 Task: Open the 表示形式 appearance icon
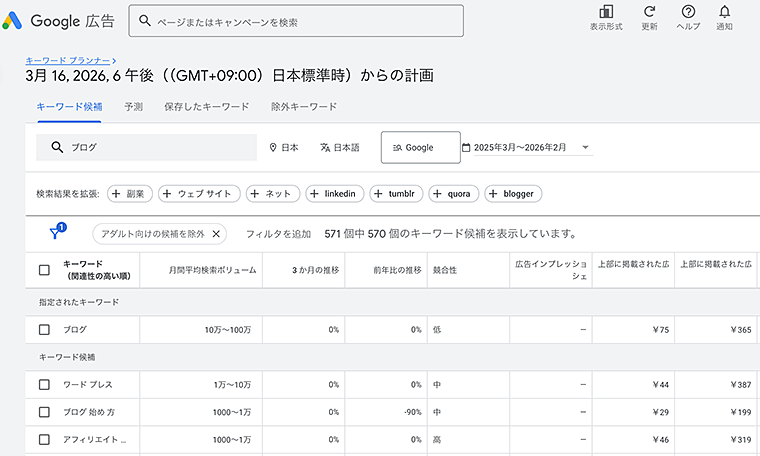pyautogui.click(x=606, y=12)
